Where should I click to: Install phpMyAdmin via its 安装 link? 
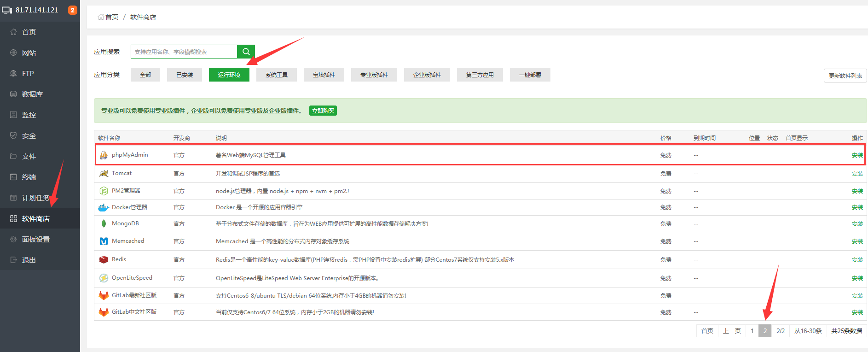(857, 155)
